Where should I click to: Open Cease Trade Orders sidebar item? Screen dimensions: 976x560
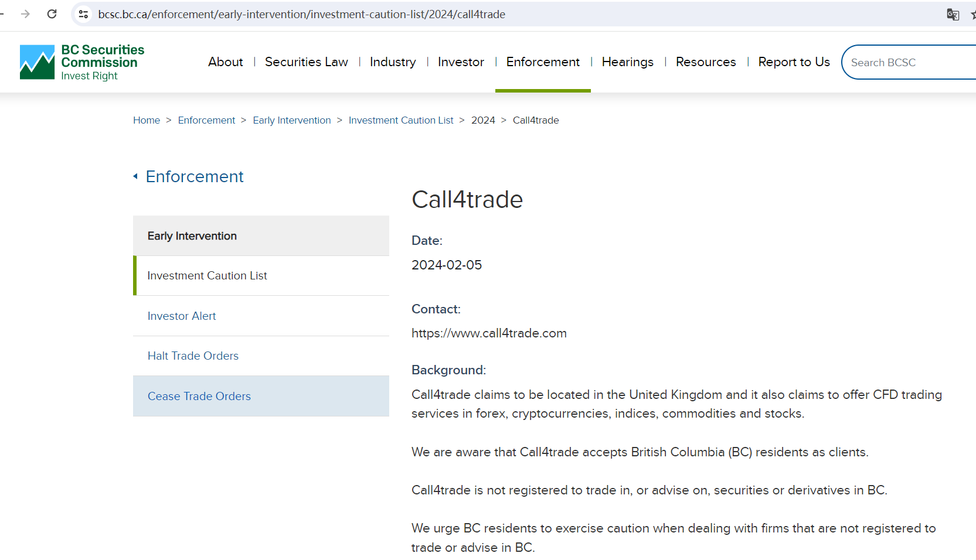point(199,396)
